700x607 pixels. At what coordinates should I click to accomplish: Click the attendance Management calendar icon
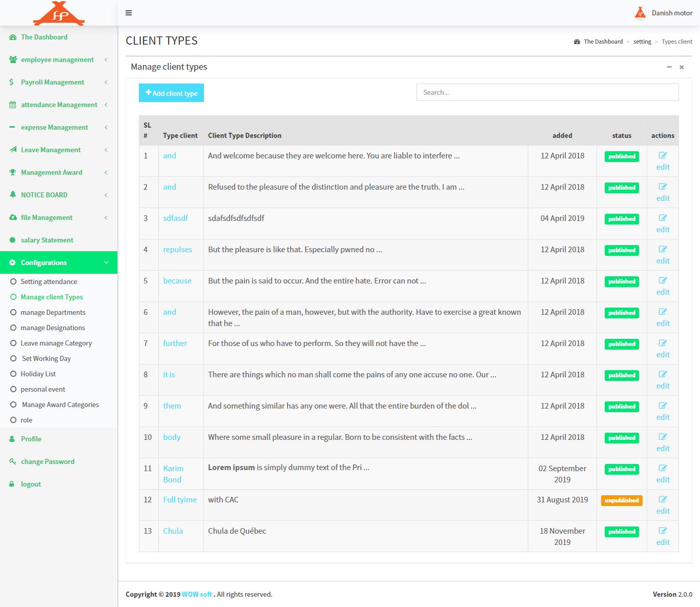point(13,105)
